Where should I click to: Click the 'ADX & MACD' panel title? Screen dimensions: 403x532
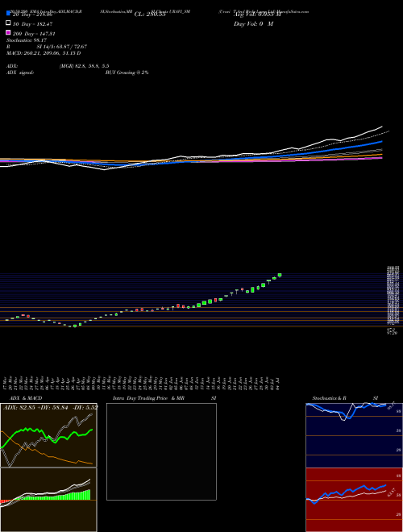click(x=26, y=398)
